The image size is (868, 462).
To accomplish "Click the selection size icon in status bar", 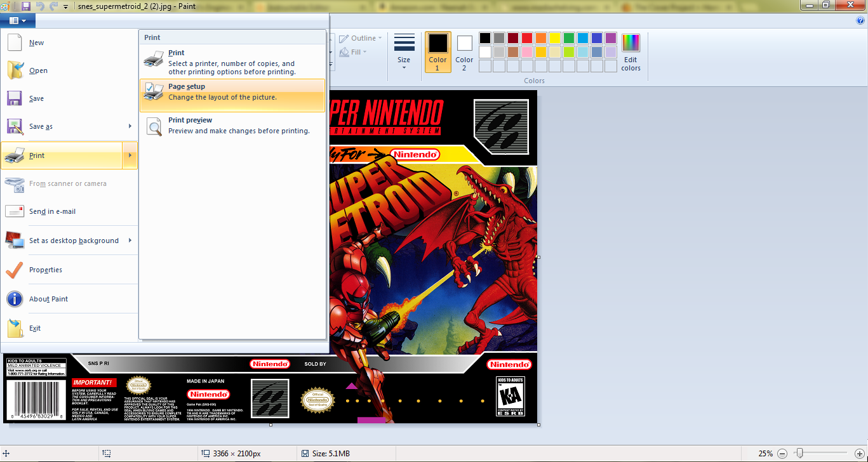I will [107, 453].
